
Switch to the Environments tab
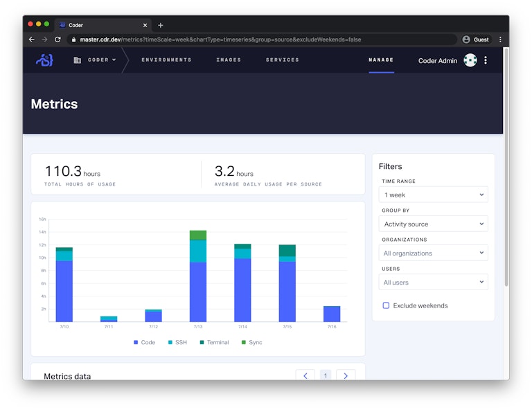(166, 60)
